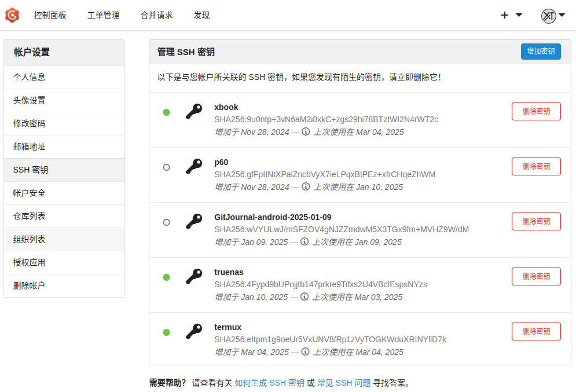Viewport: 576px width, 392px height.
Task: Click the key icon beside xbook
Action: click(194, 111)
